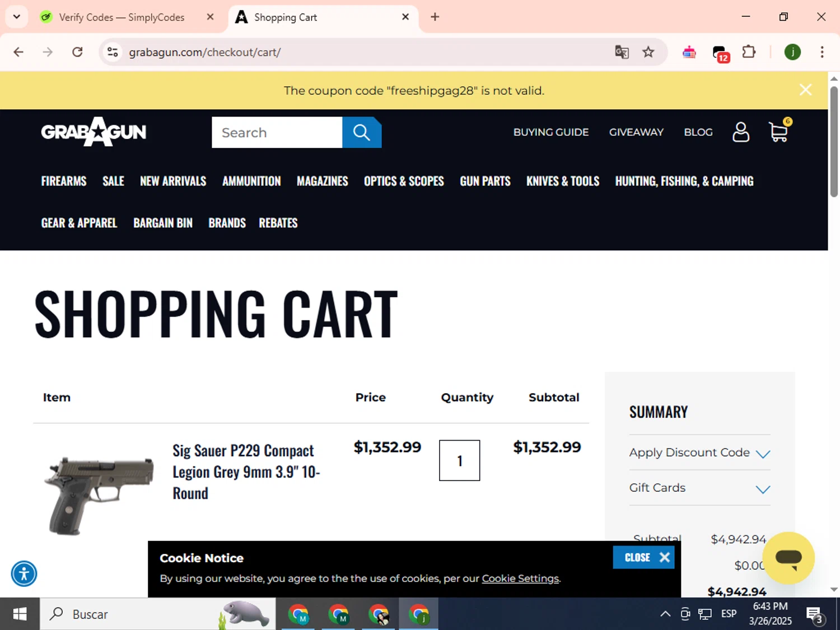Click the taskbar notification center icon
Image resolution: width=840 pixels, height=630 pixels.
click(x=815, y=614)
